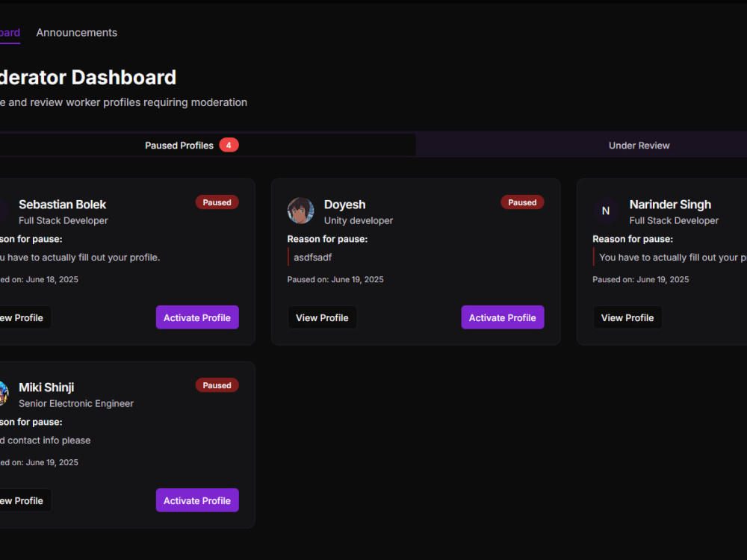The height and width of the screenshot is (560, 747).
Task: Select the name Sebastian Bolek
Action: click(x=63, y=205)
